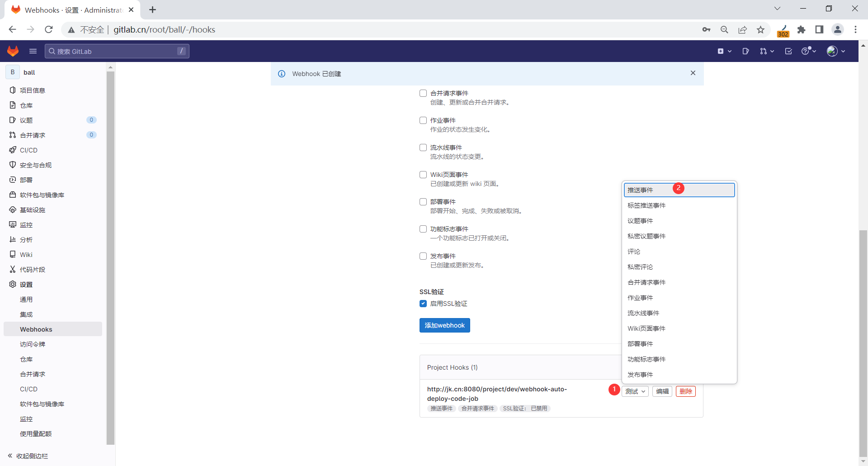Enable the 流水线事件 checkbox

click(423, 147)
